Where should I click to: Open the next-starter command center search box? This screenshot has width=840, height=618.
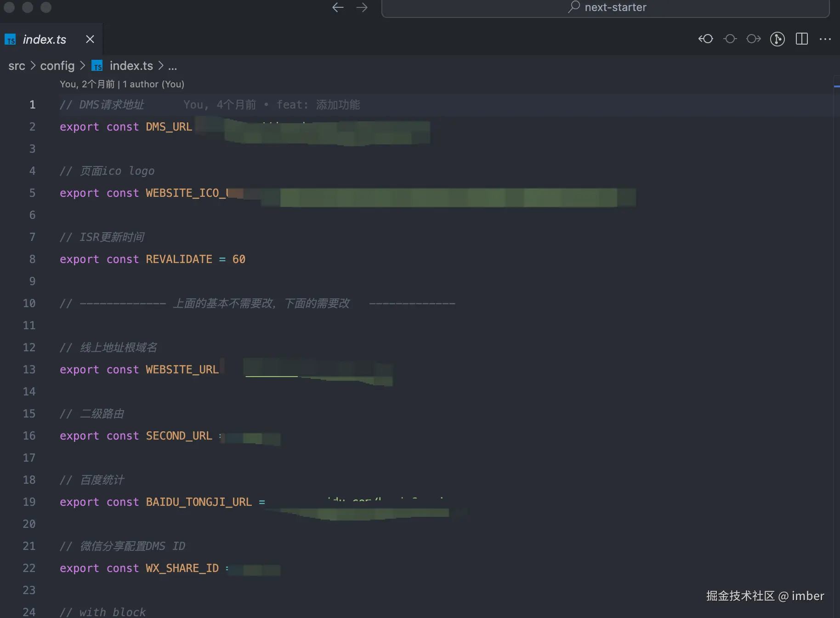[x=605, y=8]
